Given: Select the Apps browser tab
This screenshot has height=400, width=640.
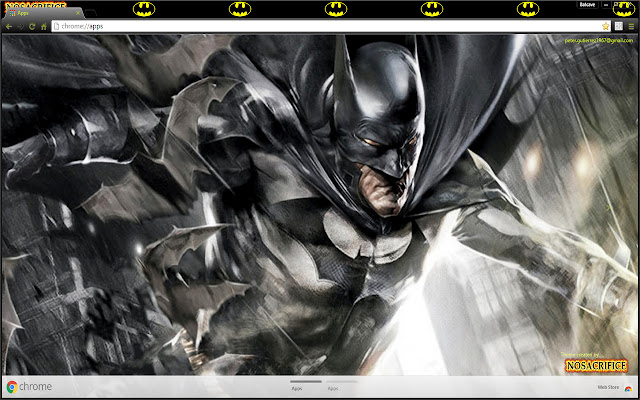Looking at the screenshot, I should (43, 13).
